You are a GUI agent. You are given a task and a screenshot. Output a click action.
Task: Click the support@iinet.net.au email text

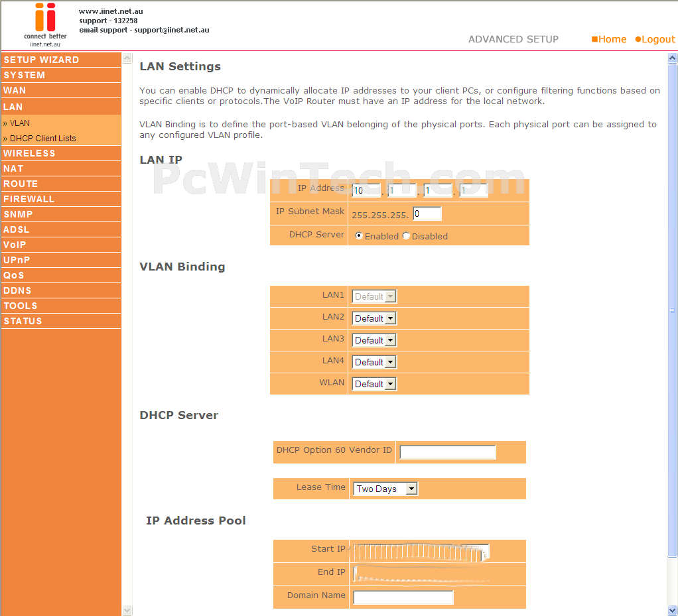[x=172, y=31]
